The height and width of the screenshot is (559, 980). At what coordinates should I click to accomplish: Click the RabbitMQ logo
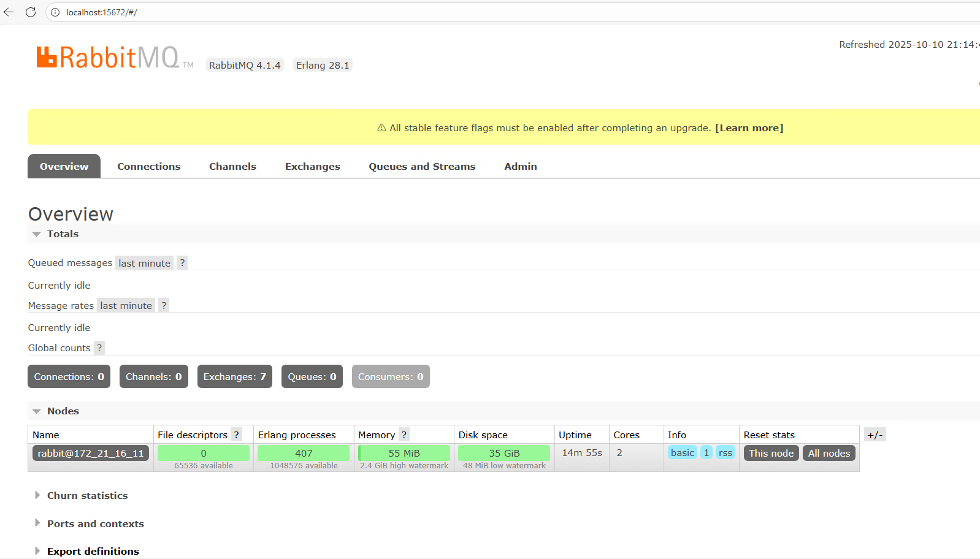pos(108,58)
